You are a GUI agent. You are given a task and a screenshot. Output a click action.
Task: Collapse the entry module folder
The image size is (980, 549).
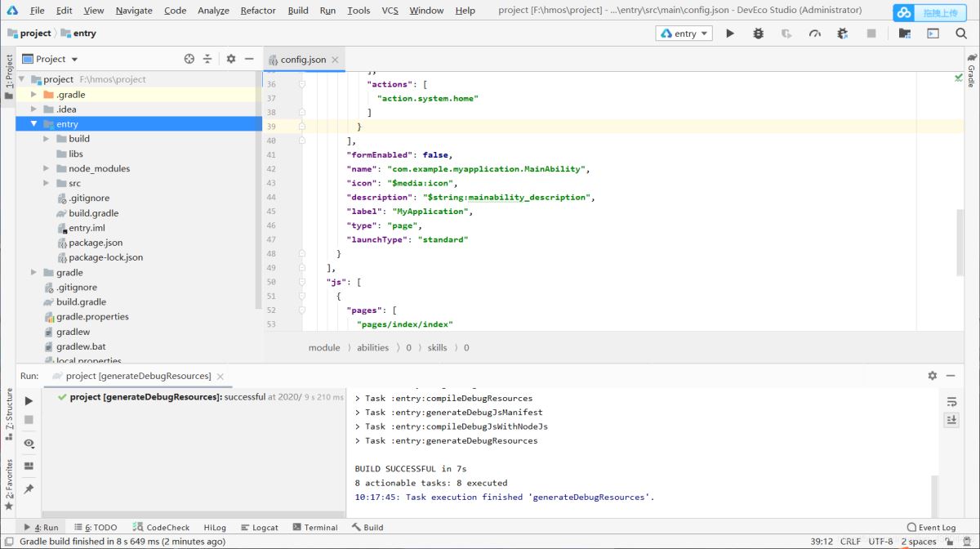[x=33, y=124]
